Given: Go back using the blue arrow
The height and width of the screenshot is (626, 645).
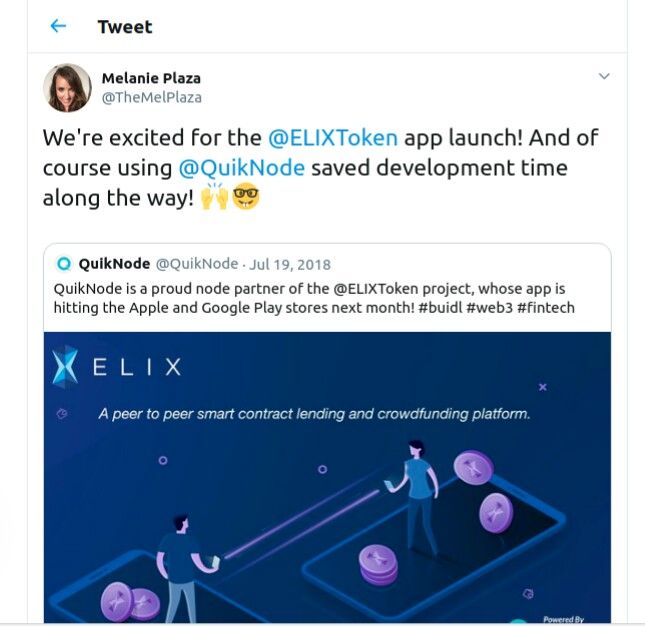Looking at the screenshot, I should [58, 26].
